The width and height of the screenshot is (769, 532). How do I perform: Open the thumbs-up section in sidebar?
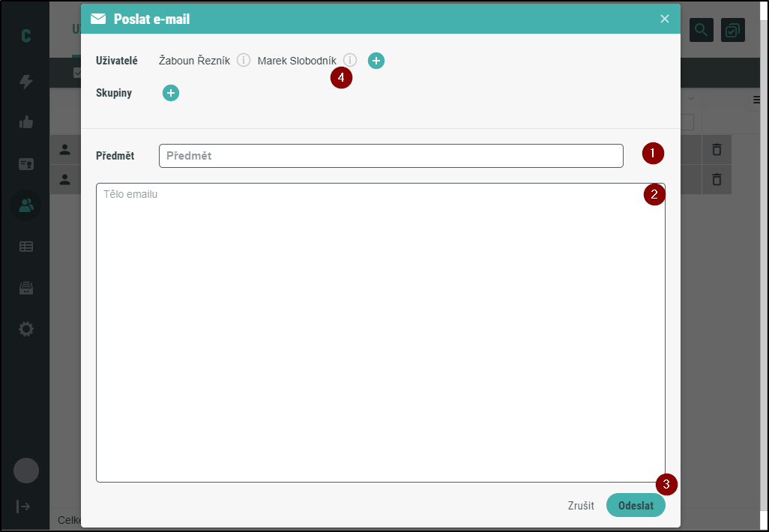[x=26, y=122]
